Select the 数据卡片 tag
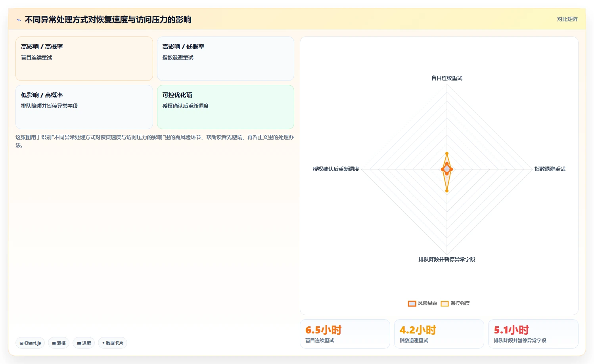The height and width of the screenshot is (364, 594). 113,343
